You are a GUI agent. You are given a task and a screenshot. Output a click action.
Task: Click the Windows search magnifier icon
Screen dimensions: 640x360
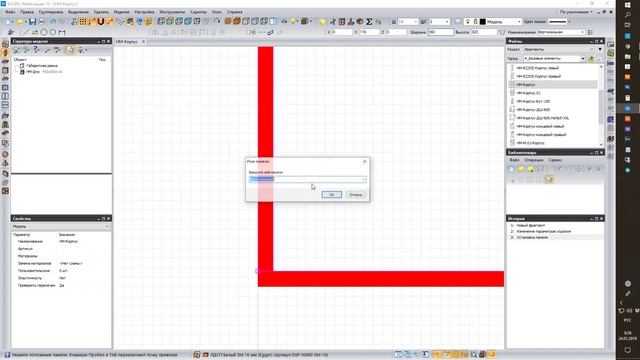(628, 15)
